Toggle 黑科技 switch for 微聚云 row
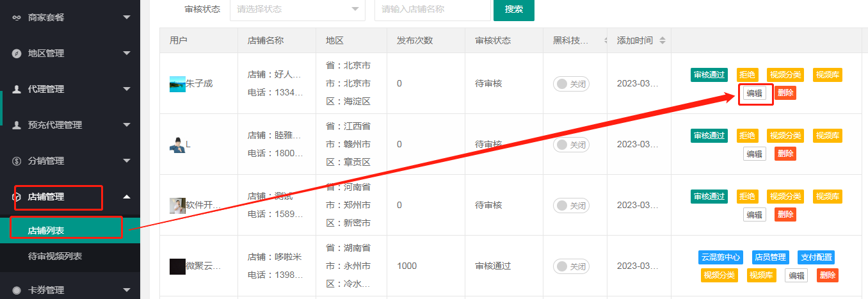Image resolution: width=868 pixels, height=299 pixels. click(x=571, y=266)
